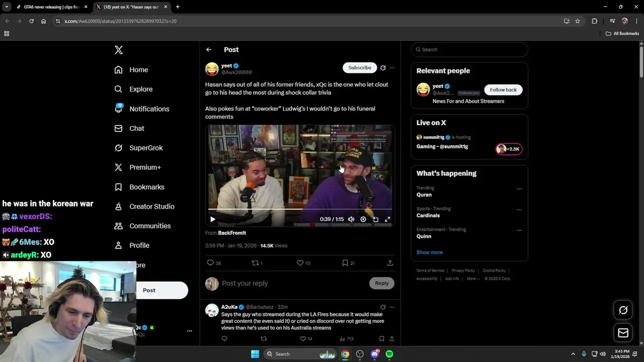Viewport: 644px width, 362px height.
Task: Follow back yeet
Action: 503,89
